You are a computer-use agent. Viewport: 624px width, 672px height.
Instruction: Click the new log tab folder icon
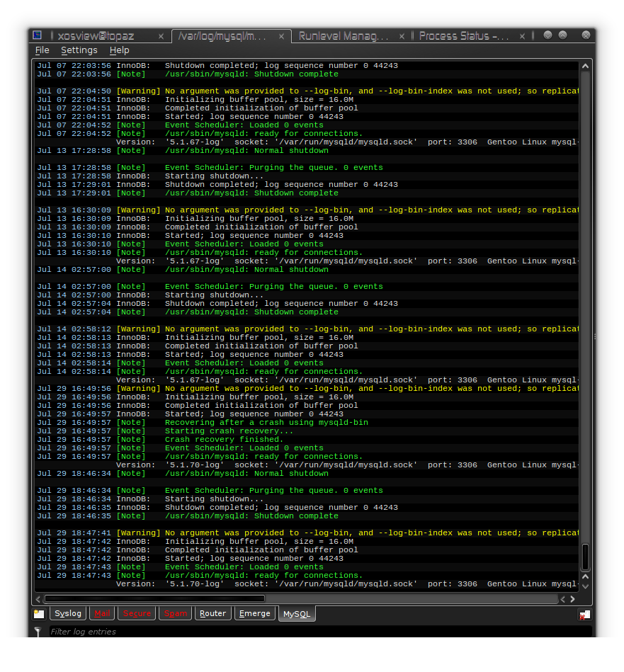40,614
